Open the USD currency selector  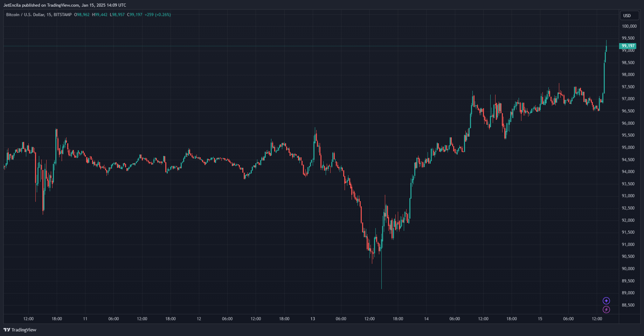tap(629, 15)
